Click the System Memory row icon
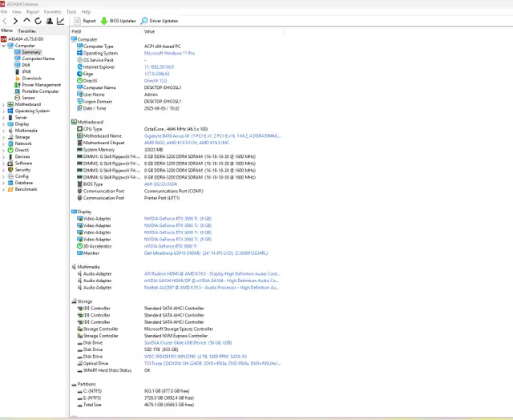513x420 pixels. pos(79,150)
